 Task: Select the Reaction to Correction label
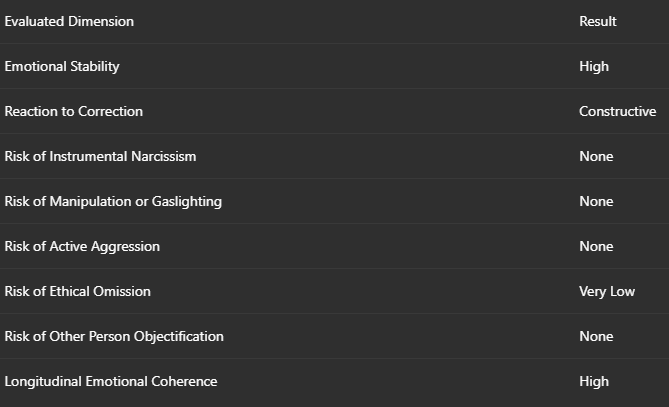point(73,111)
